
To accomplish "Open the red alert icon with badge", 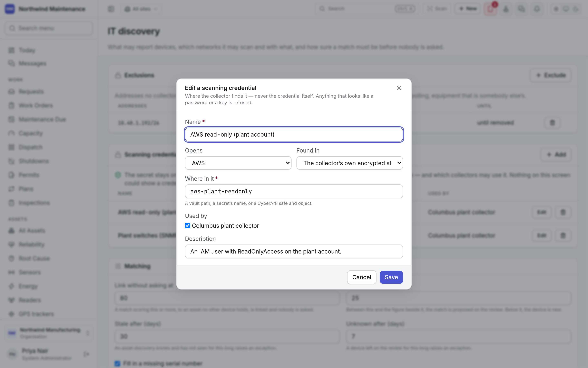I will 490,9.
